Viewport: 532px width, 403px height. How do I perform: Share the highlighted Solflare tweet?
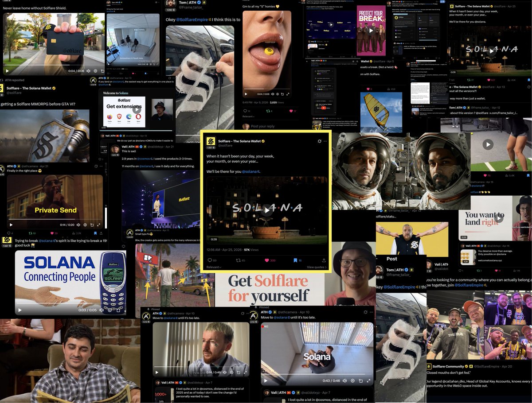click(324, 260)
